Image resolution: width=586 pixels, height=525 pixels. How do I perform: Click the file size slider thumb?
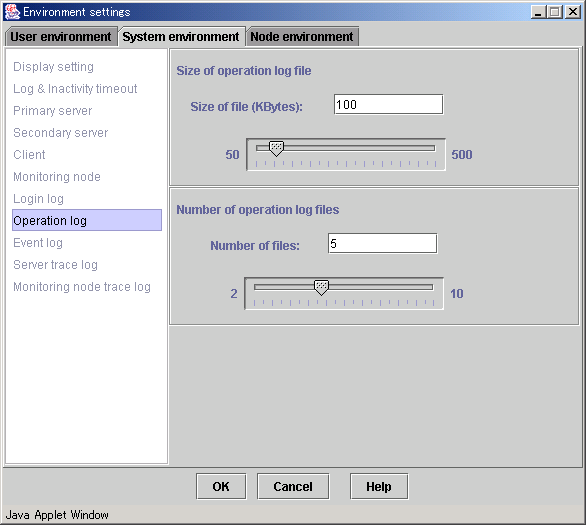pos(277,149)
